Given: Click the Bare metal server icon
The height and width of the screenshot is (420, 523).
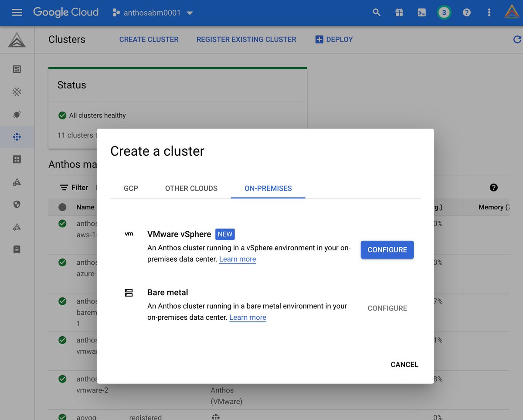Looking at the screenshot, I should click(x=129, y=293).
